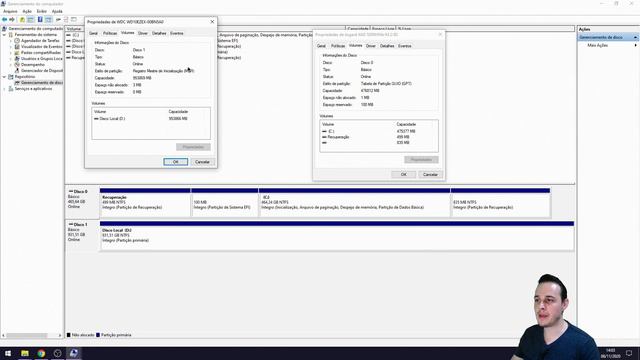Switch to Geral tab in WDC properties dialog
Viewport: 640px width, 360px height.
click(x=93, y=33)
